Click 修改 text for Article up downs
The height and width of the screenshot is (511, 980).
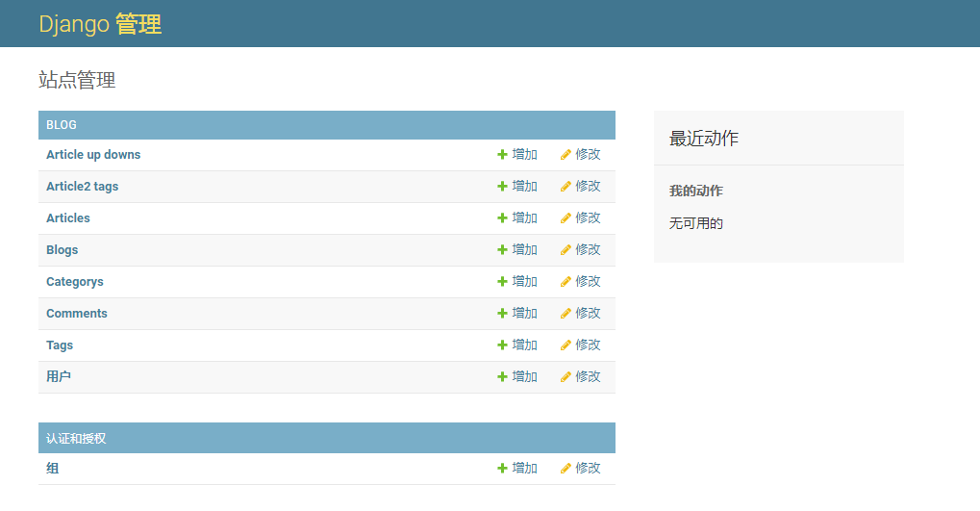(589, 155)
